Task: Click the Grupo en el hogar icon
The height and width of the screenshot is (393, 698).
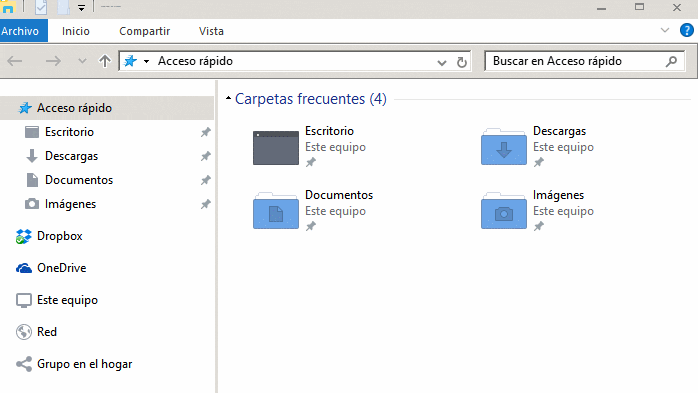Action: click(24, 364)
